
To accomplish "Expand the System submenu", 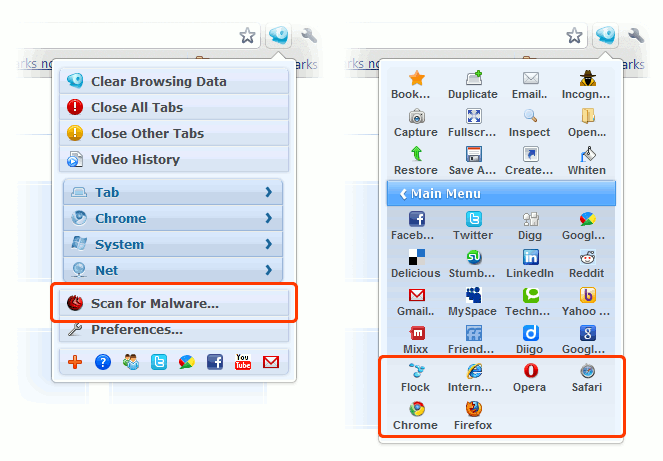I will click(173, 244).
